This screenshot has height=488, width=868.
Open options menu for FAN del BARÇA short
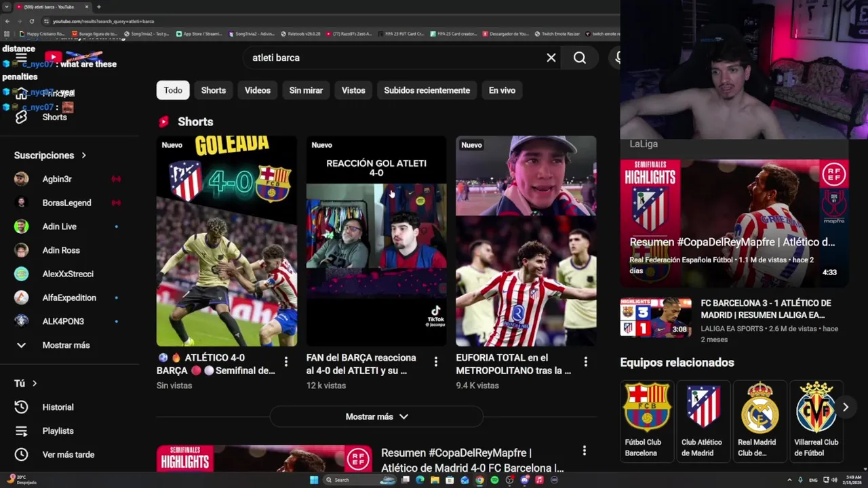[436, 362]
